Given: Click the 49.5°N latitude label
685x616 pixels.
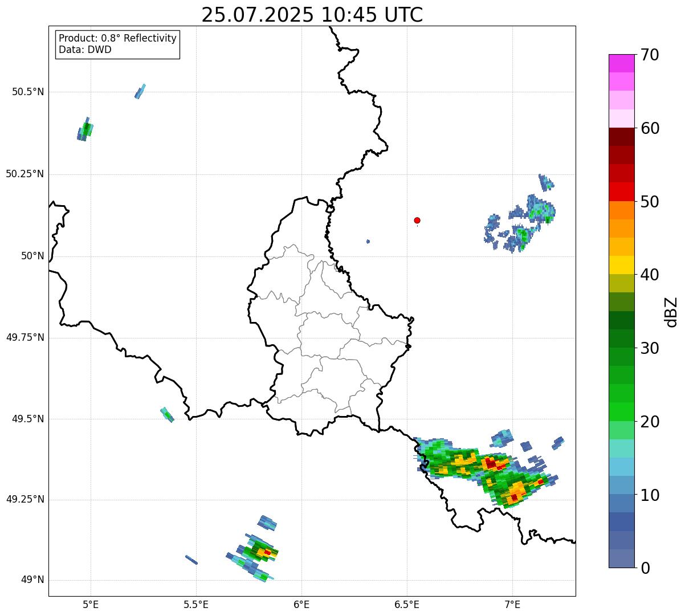Looking at the screenshot, I should [27, 419].
